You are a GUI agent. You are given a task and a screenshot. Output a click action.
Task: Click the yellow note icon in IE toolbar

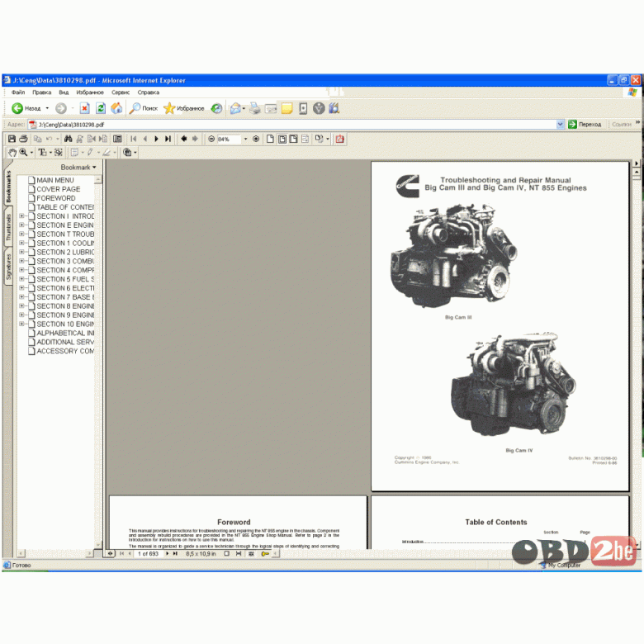click(x=286, y=108)
